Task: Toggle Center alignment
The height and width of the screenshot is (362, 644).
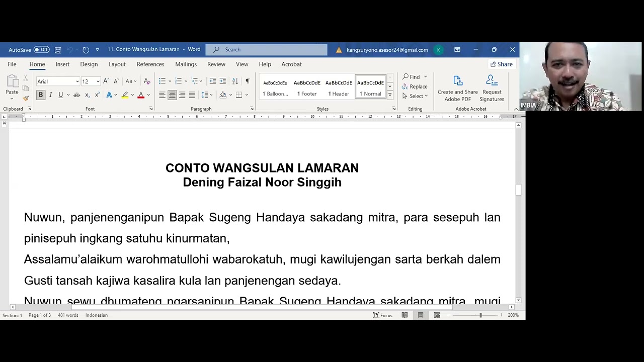Action: tap(172, 95)
